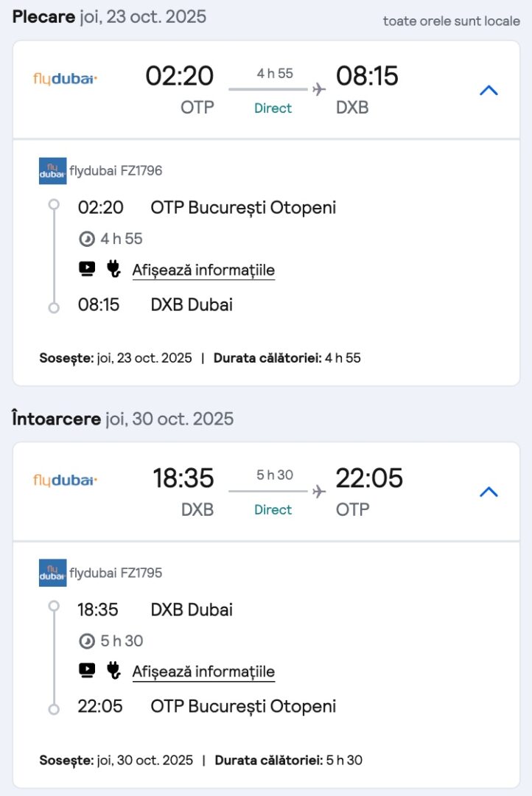Viewport: 532px width, 796px height.
Task: Collapse the return flight details chevron
Action: 489,492
